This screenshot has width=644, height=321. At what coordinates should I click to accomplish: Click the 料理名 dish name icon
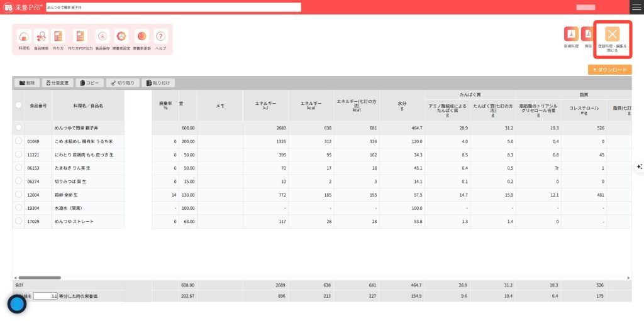(24, 36)
